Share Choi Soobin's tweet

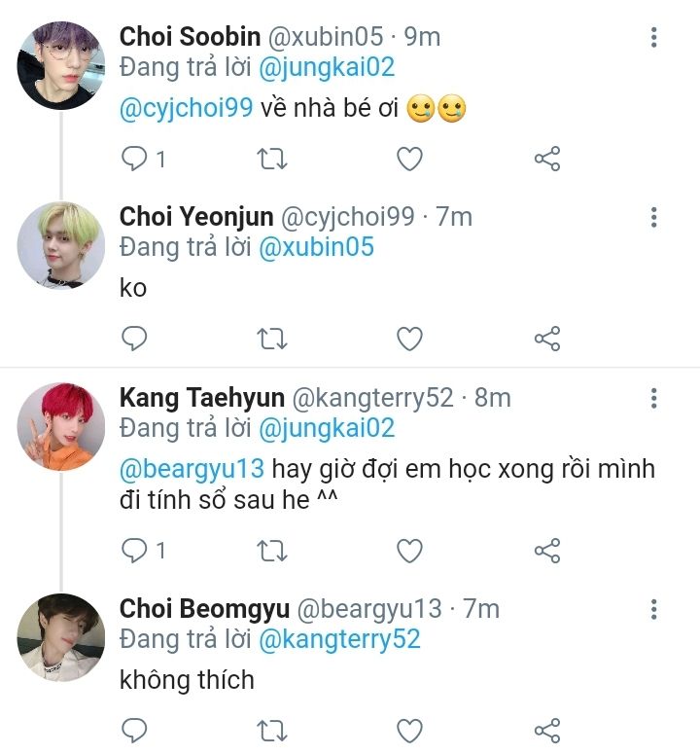click(x=547, y=158)
